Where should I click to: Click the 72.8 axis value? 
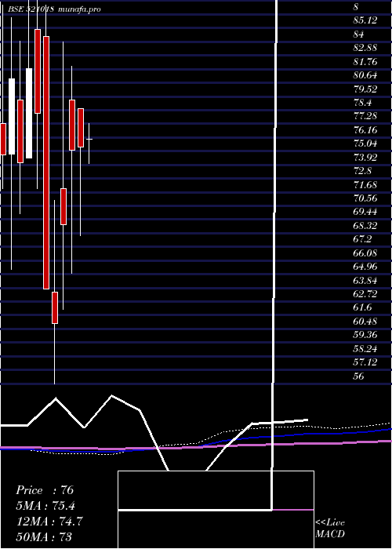pyautogui.click(x=362, y=171)
